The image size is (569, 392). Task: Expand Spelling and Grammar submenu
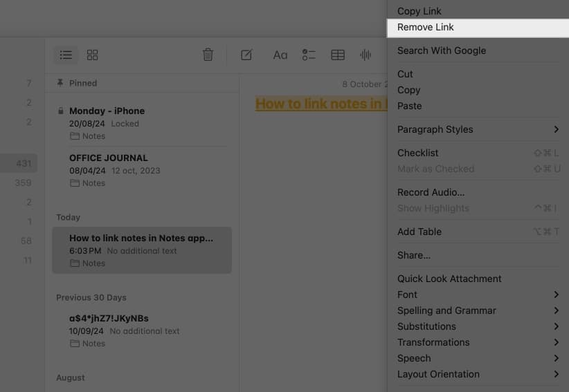click(478, 311)
